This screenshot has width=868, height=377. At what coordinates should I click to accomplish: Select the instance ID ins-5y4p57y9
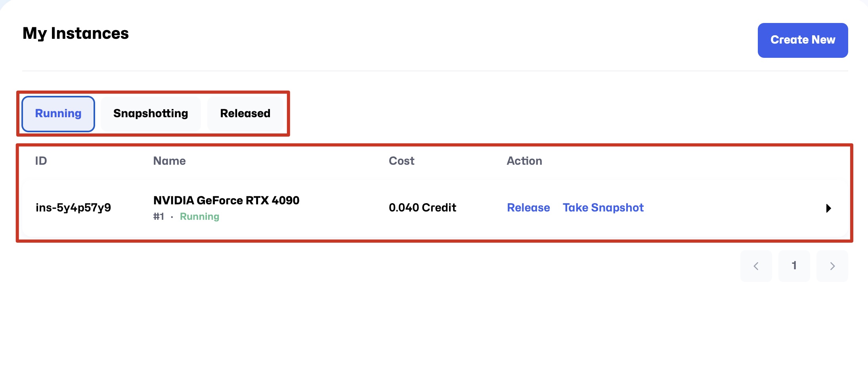point(73,208)
